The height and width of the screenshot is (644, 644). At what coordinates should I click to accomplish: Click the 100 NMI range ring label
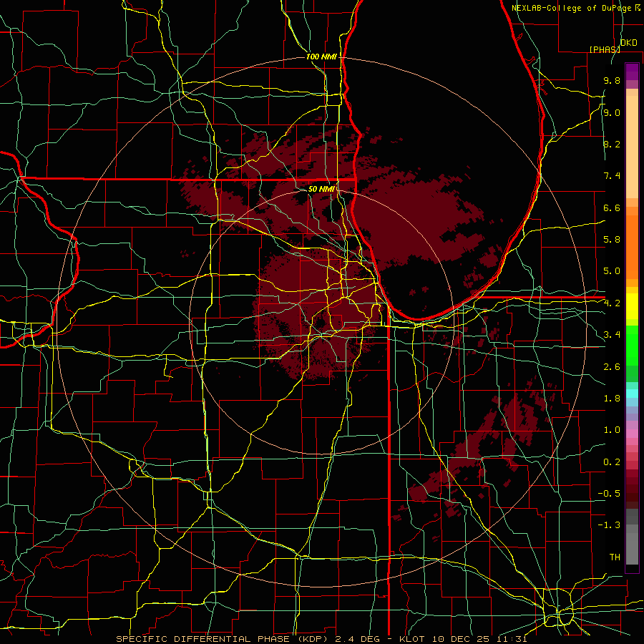pos(321,57)
